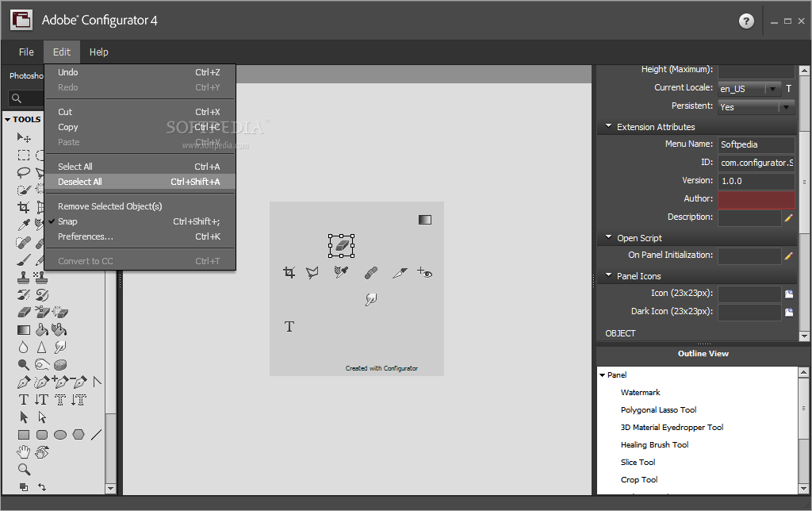Choose the Horizontal Type tool in TOOLS

point(24,400)
